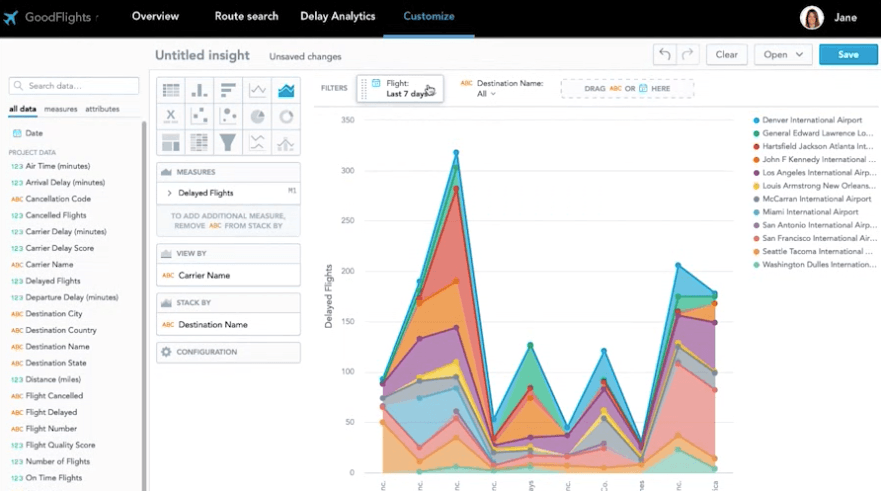
Task: Select the bubble chart visualization icon
Action: pyautogui.click(x=228, y=116)
